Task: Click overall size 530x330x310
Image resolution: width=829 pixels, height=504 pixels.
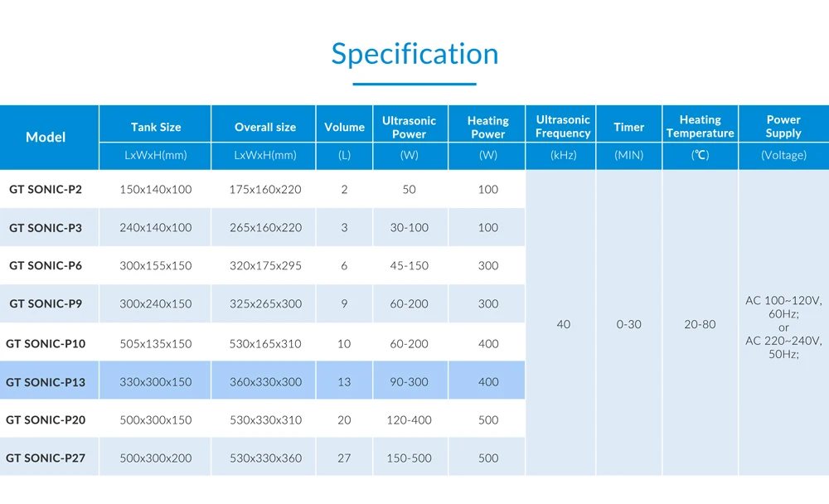Action: [265, 420]
